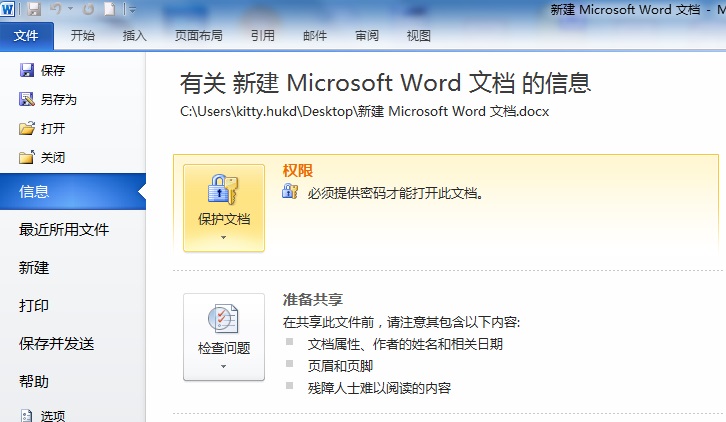Switch to the 开始 ribbon tab

83,36
